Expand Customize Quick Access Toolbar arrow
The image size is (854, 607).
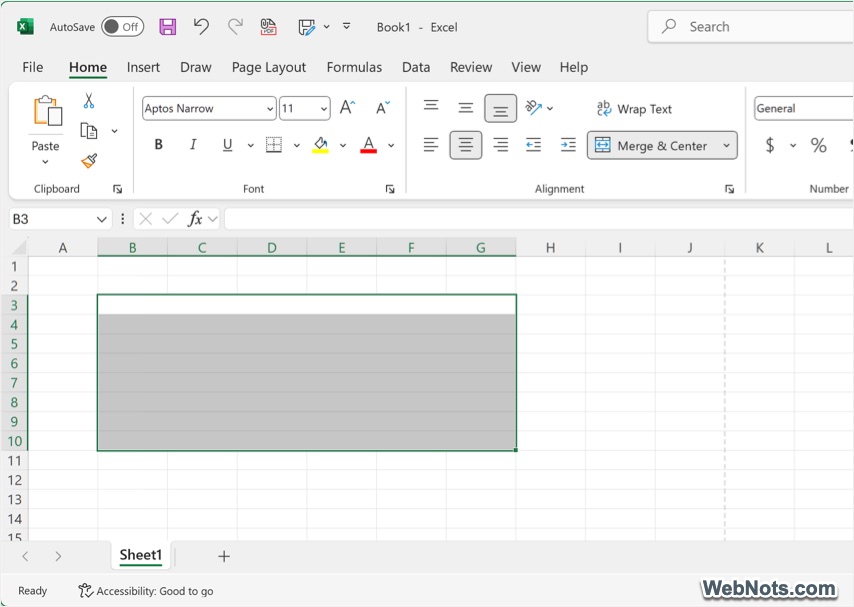[x=346, y=26]
